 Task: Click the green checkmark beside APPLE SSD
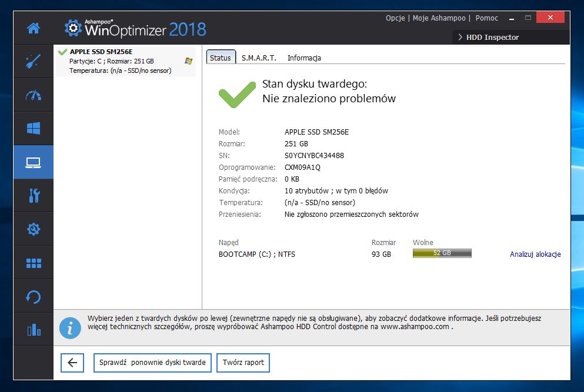pos(62,52)
